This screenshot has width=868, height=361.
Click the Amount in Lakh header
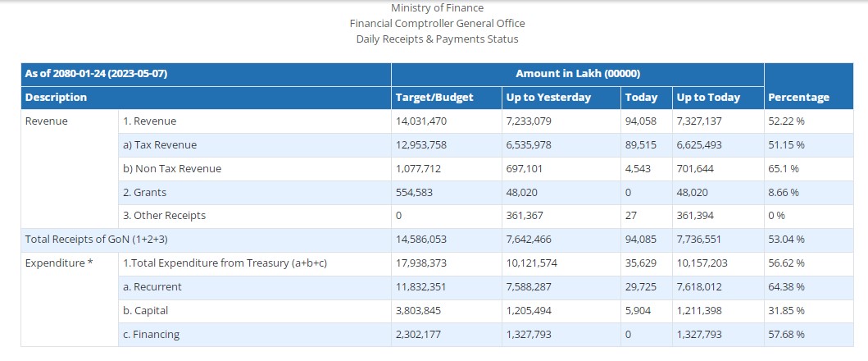pyautogui.click(x=577, y=74)
